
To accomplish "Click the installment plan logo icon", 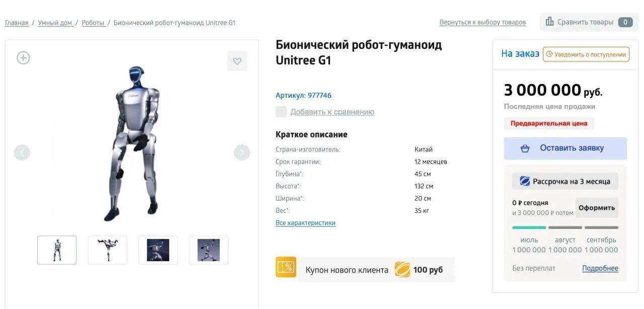I will [x=525, y=182].
